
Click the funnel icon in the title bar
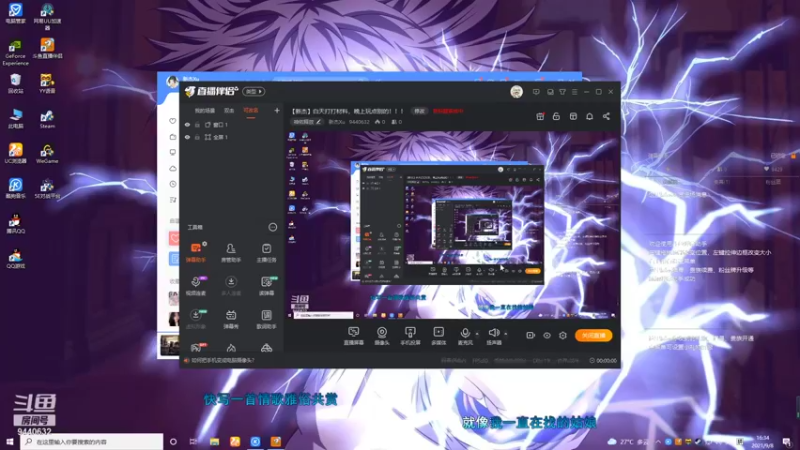tap(562, 92)
